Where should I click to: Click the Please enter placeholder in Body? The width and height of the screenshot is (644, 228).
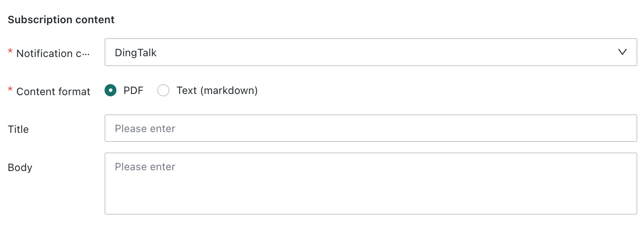click(x=145, y=167)
